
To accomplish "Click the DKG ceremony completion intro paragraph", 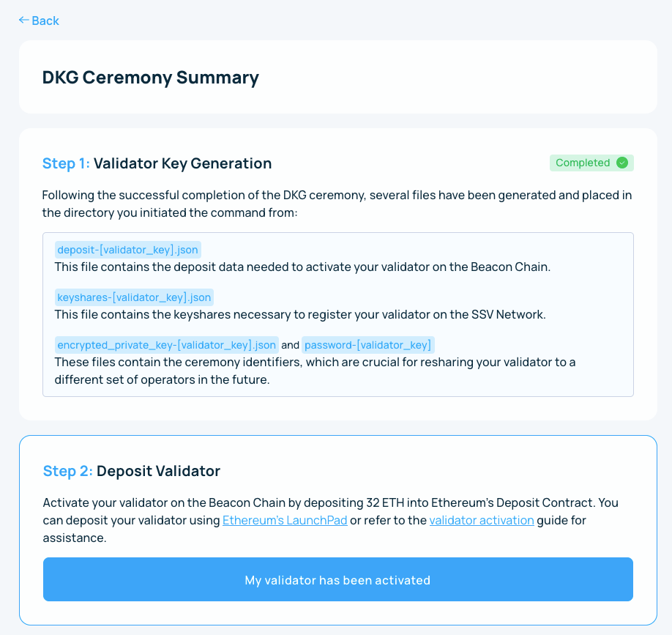I will click(337, 204).
